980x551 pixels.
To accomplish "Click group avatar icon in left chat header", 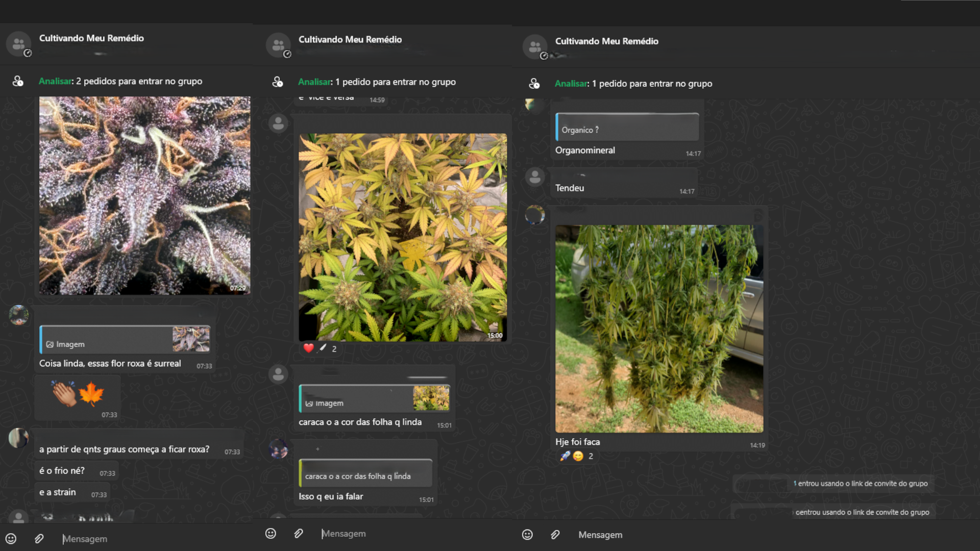I will click(x=19, y=44).
